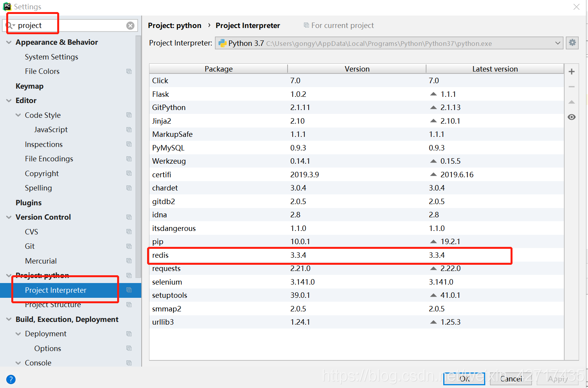Click the copy icon beside Copyright
This screenshot has height=388, width=588.
click(x=129, y=173)
